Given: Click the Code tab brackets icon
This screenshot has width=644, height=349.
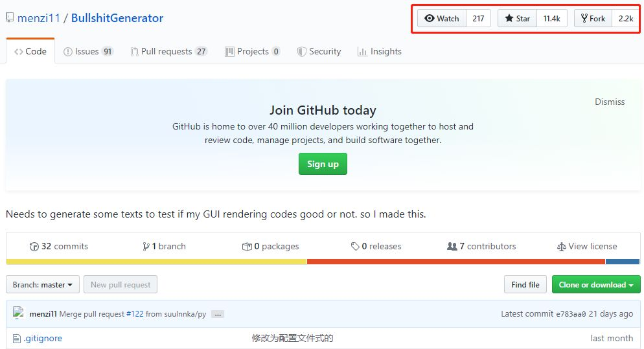Looking at the screenshot, I should 19,52.
